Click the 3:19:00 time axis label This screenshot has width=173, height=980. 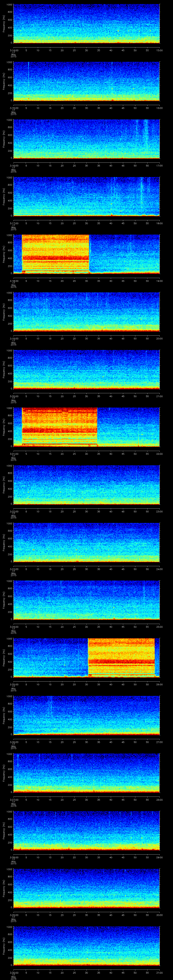pyautogui.click(x=14, y=338)
